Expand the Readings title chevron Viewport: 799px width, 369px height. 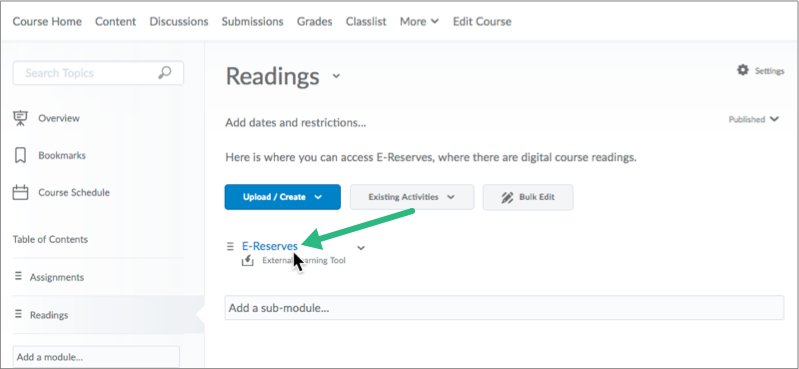tap(336, 76)
